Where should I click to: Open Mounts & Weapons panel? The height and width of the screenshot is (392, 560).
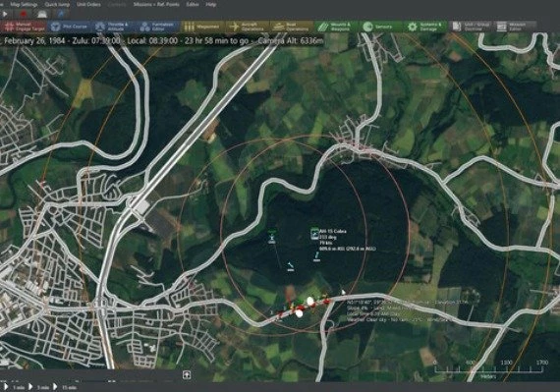click(336, 27)
